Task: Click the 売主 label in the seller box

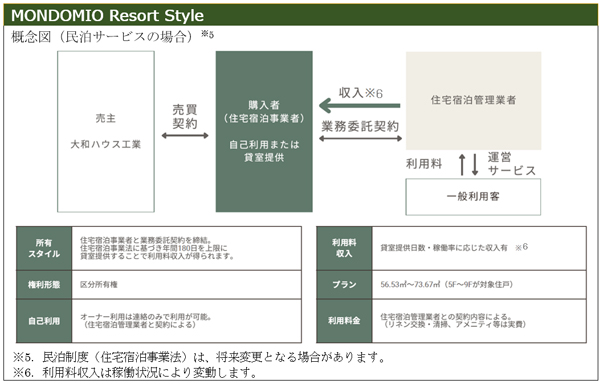Action: tap(106, 118)
